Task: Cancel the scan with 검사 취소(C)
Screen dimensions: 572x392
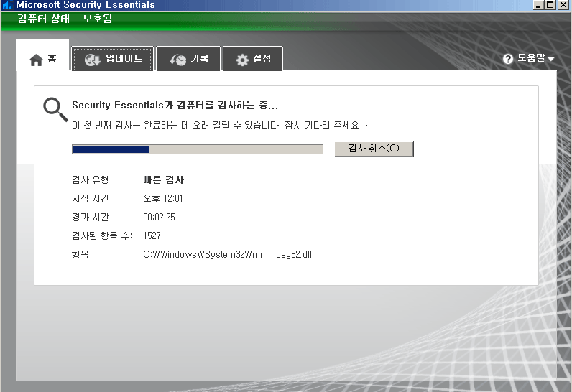Action: 374,149
